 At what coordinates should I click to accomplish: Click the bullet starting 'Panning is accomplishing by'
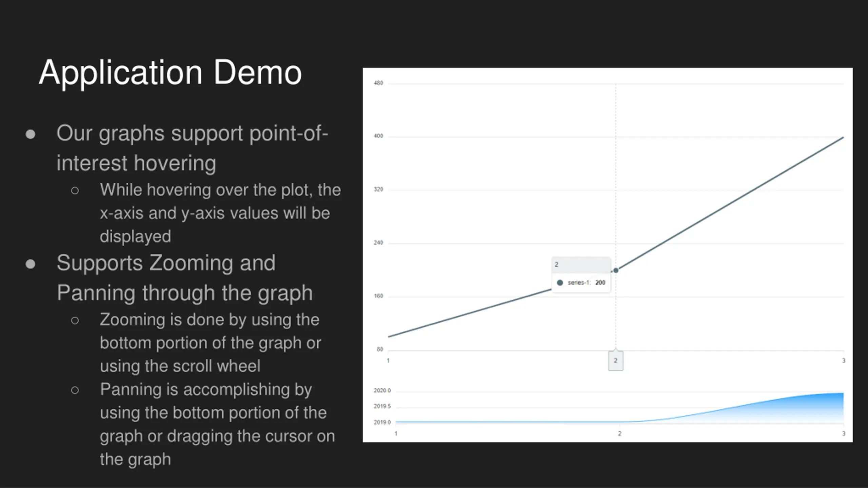coord(217,424)
